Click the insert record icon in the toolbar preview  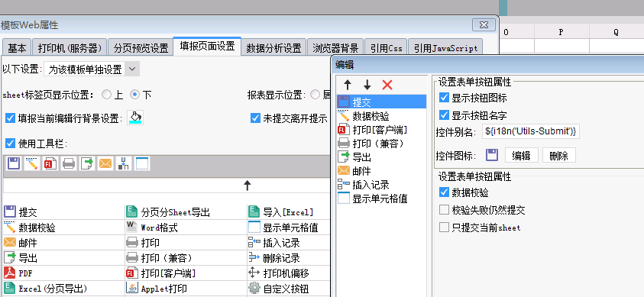(x=124, y=163)
